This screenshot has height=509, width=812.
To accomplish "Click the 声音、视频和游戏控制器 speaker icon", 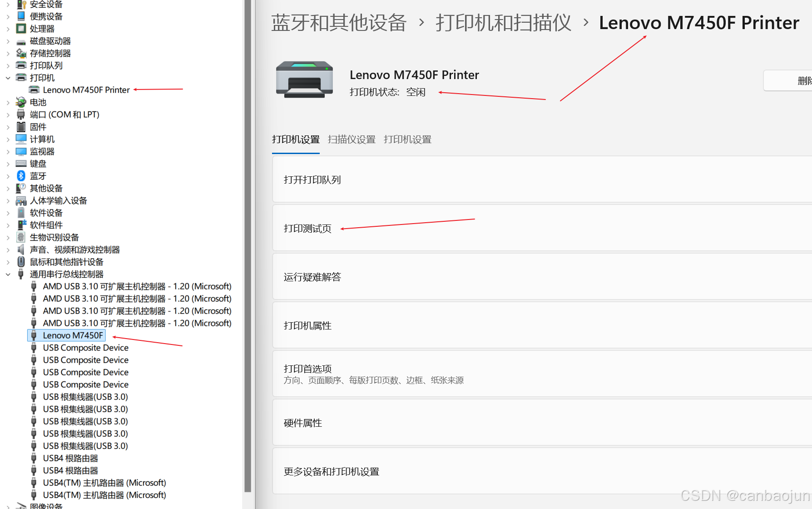I will pyautogui.click(x=21, y=250).
